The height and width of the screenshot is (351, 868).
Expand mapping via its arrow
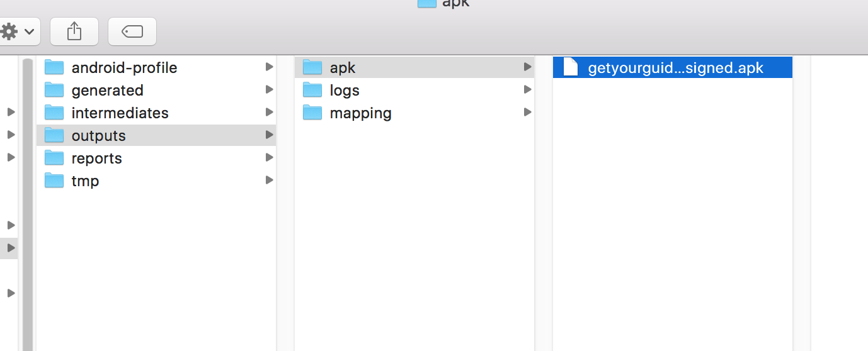527,112
